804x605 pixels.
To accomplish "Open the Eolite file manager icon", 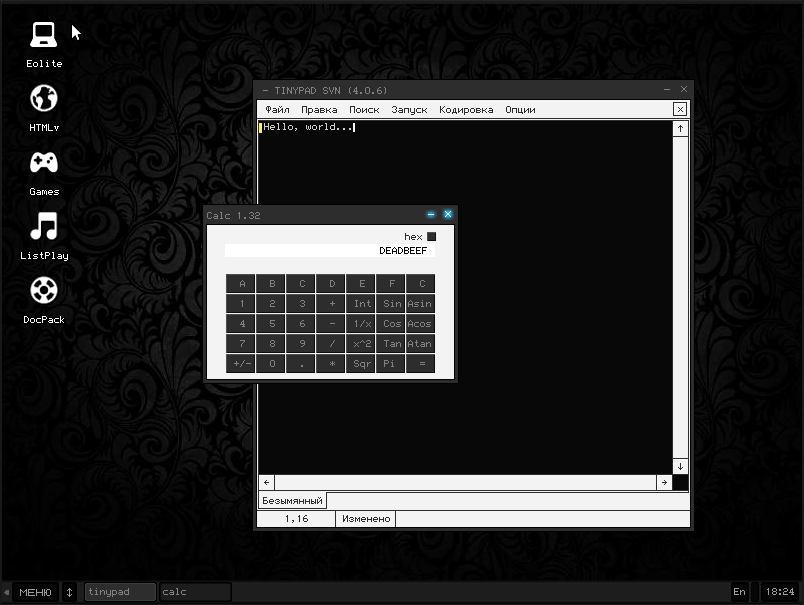I will (43, 36).
